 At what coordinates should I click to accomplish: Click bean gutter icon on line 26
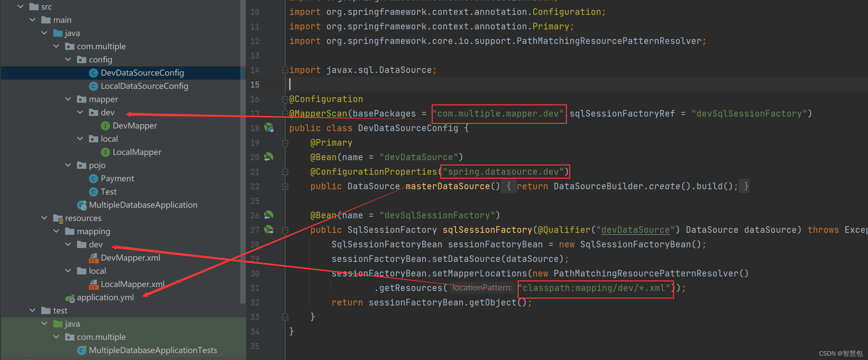click(268, 215)
